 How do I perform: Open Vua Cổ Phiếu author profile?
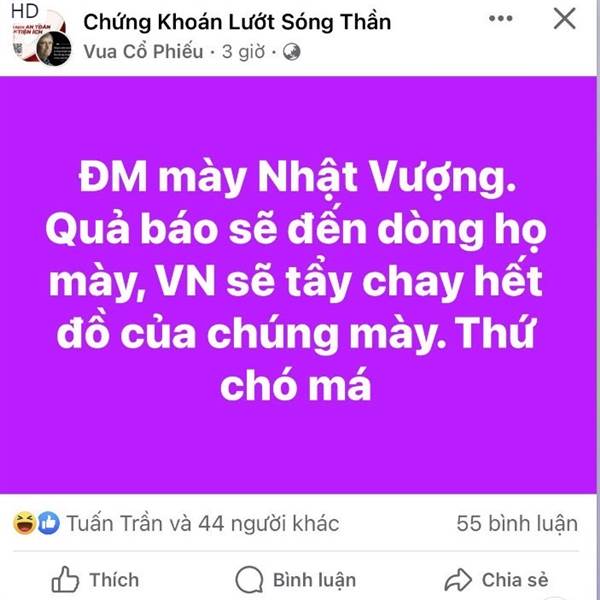[x=143, y=51]
